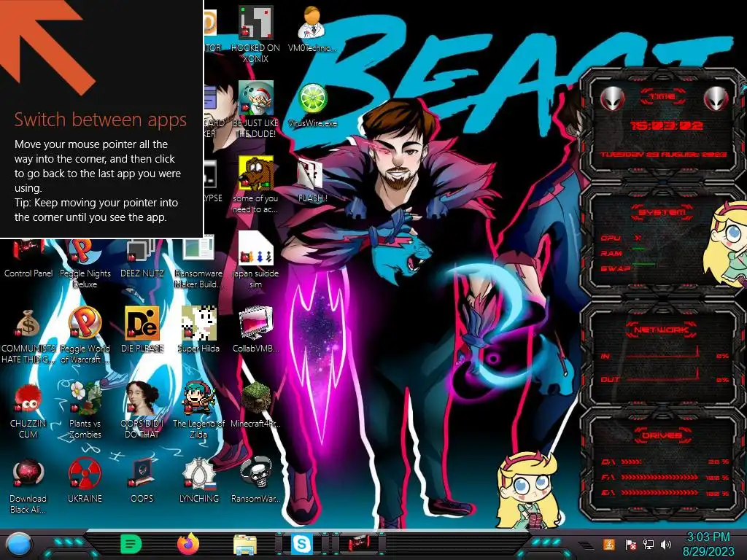Open the OOPS DID I DO THAT icon

(x=142, y=411)
